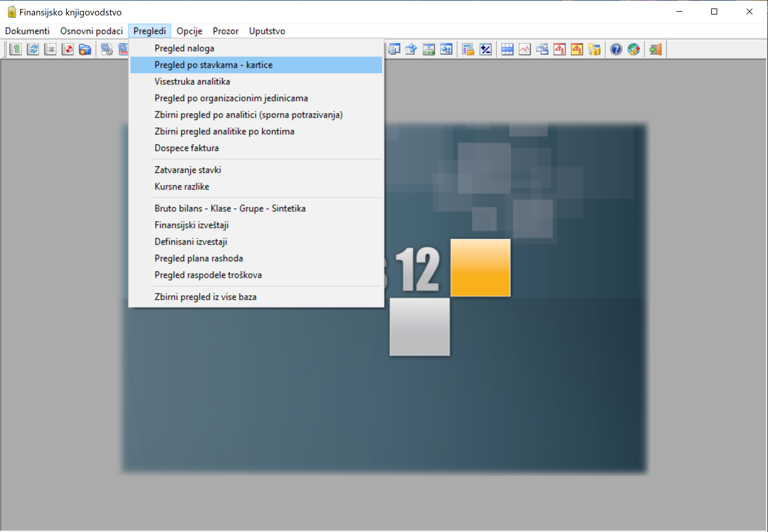Image resolution: width=768 pixels, height=532 pixels.
Task: Click the gold coins database toolbar icon
Action: (594, 50)
